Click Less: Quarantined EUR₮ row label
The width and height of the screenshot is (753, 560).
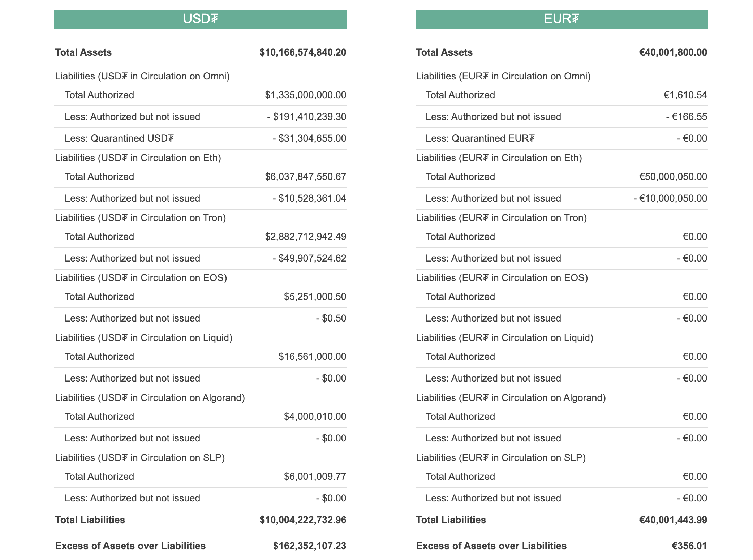480,138
